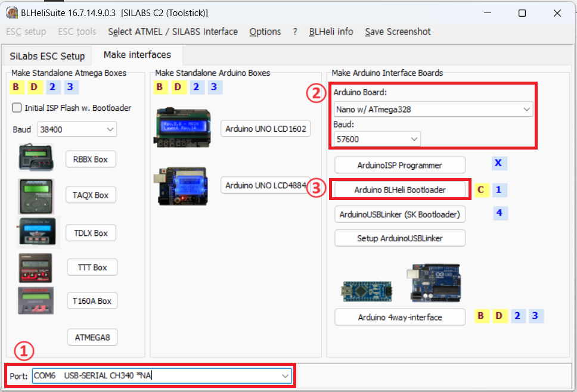
Task: Click the Arduino 4way-interface button
Action: click(399, 317)
